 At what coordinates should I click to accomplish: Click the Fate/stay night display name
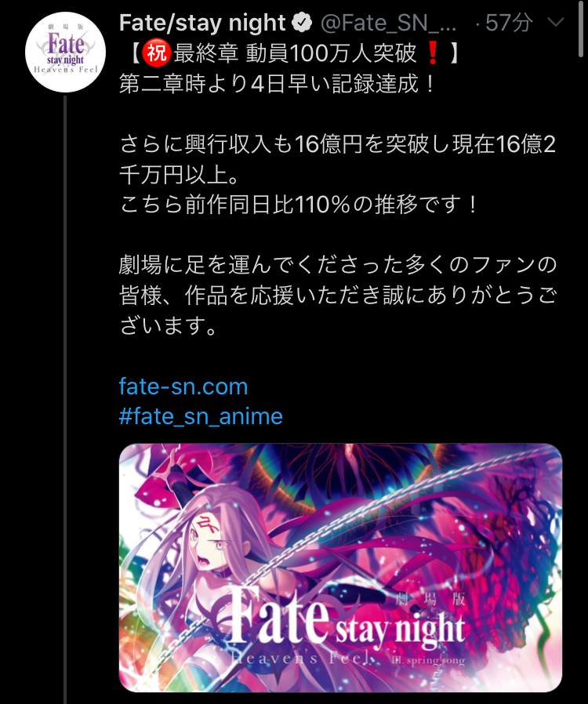(202, 23)
